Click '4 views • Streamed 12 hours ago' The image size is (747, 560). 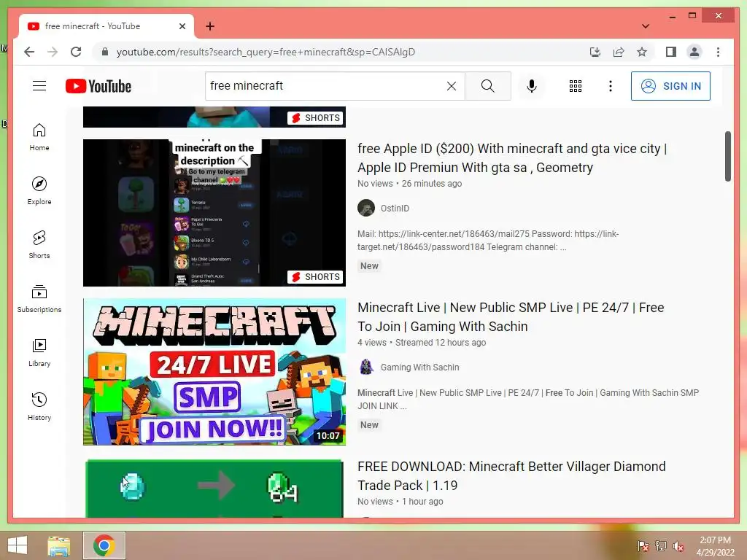click(422, 343)
